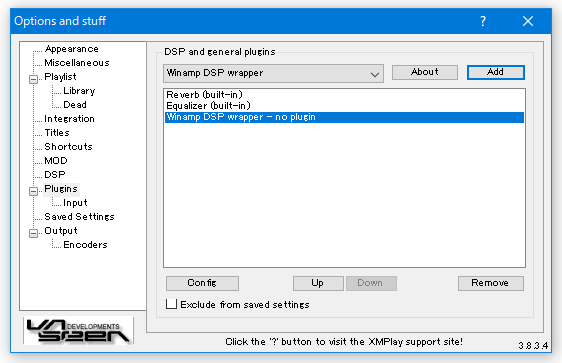The image size is (562, 363).
Task: Open the Dead playlist settings
Action: [x=75, y=105]
